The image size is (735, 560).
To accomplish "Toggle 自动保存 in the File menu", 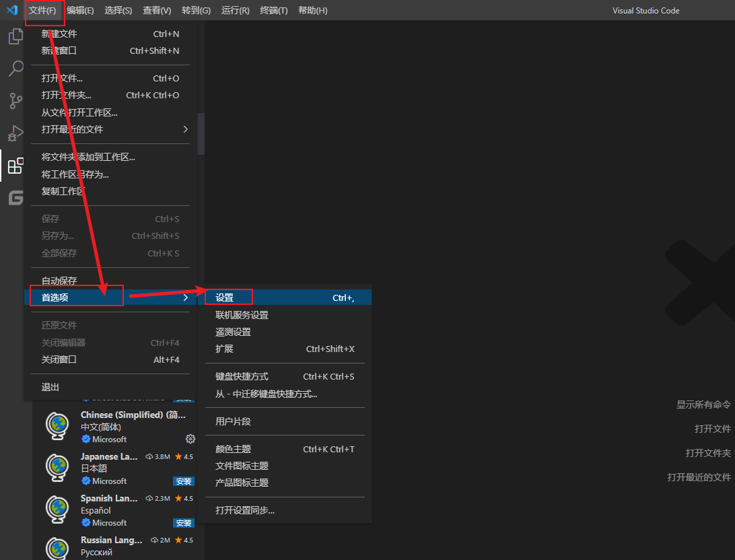I will click(x=110, y=281).
